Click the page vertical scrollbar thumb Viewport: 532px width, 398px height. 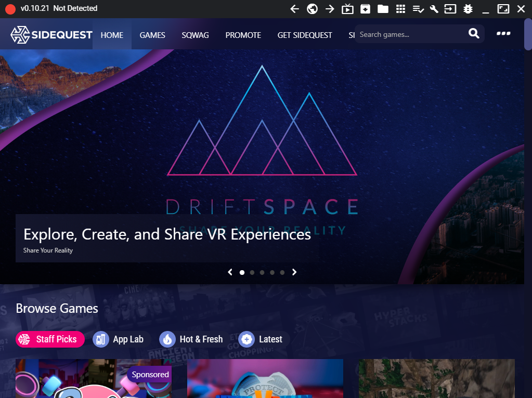tap(528, 35)
